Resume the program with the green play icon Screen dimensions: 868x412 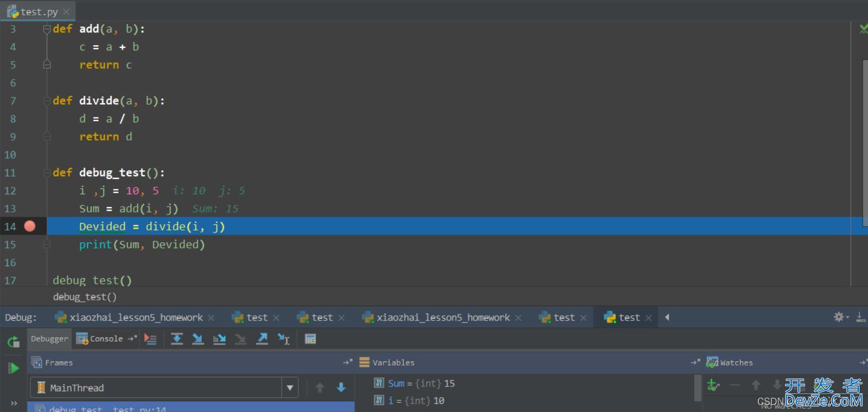pos(13,368)
